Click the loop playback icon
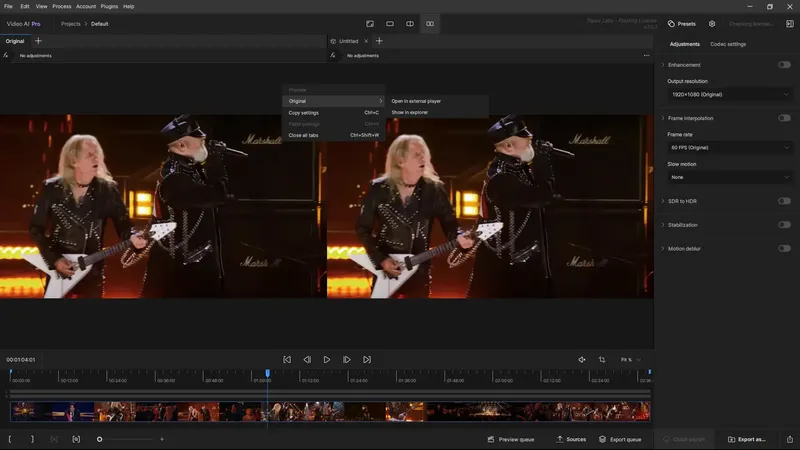This screenshot has width=800, height=450. (602, 359)
